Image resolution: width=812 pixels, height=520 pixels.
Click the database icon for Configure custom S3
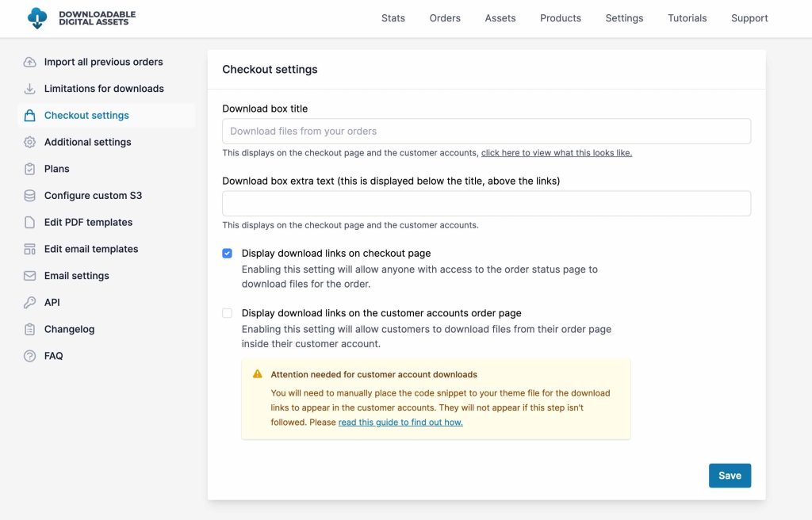click(x=30, y=196)
